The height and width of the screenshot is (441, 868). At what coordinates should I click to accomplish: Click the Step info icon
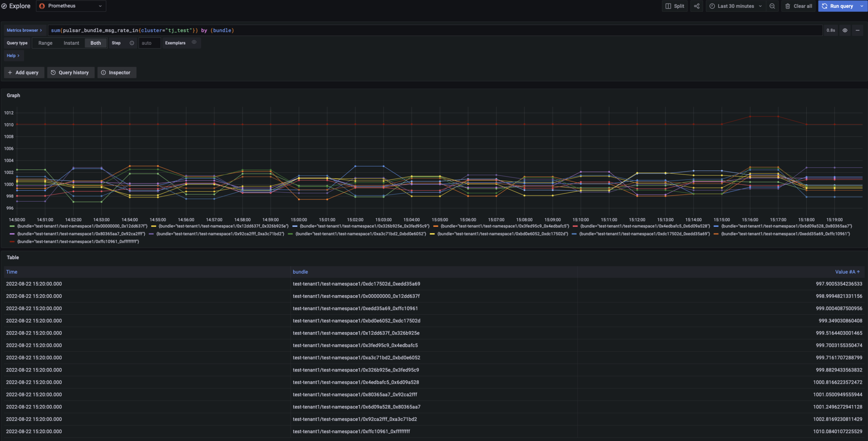[132, 43]
